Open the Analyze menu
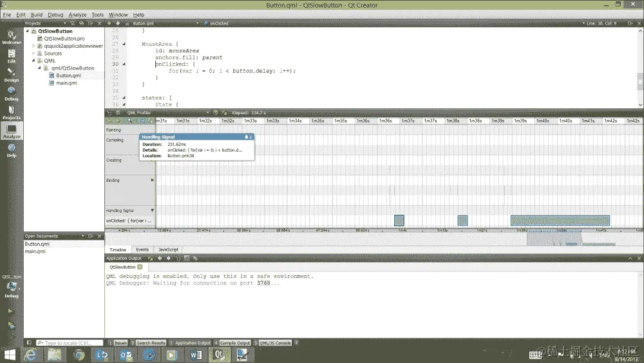644x363 pixels. coord(77,15)
